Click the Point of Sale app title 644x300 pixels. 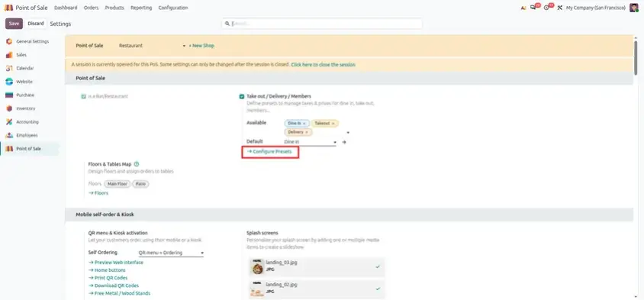(x=31, y=8)
